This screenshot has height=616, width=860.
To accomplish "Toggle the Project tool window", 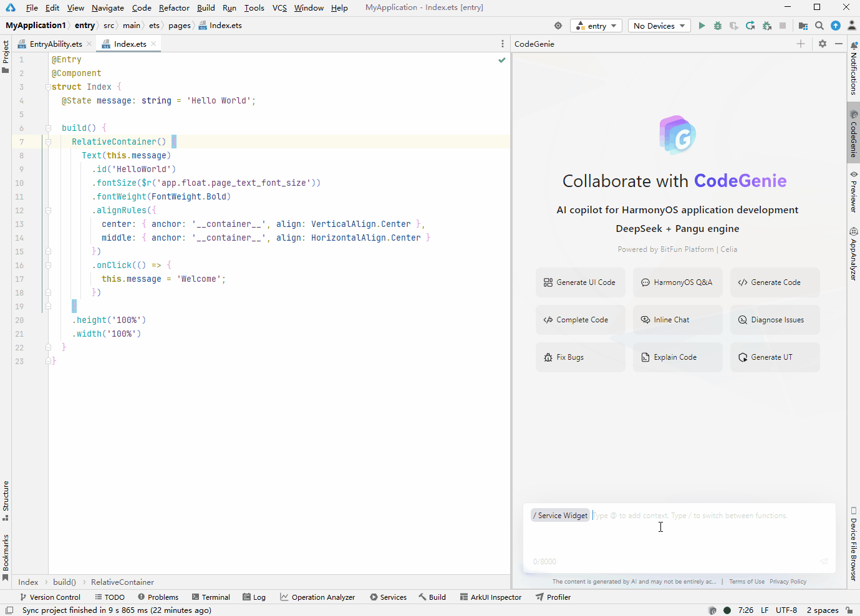I will tap(6, 56).
